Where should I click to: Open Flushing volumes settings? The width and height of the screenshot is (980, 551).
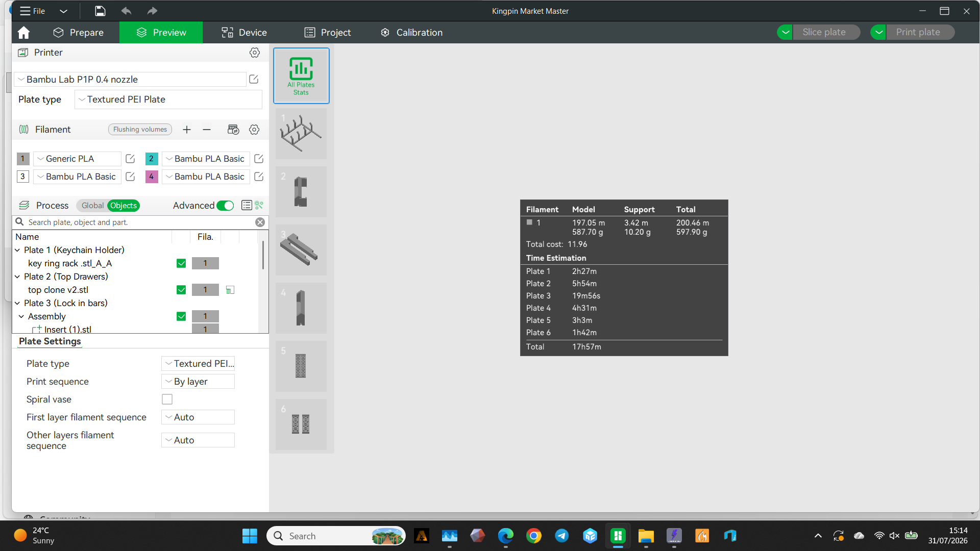[140, 130]
